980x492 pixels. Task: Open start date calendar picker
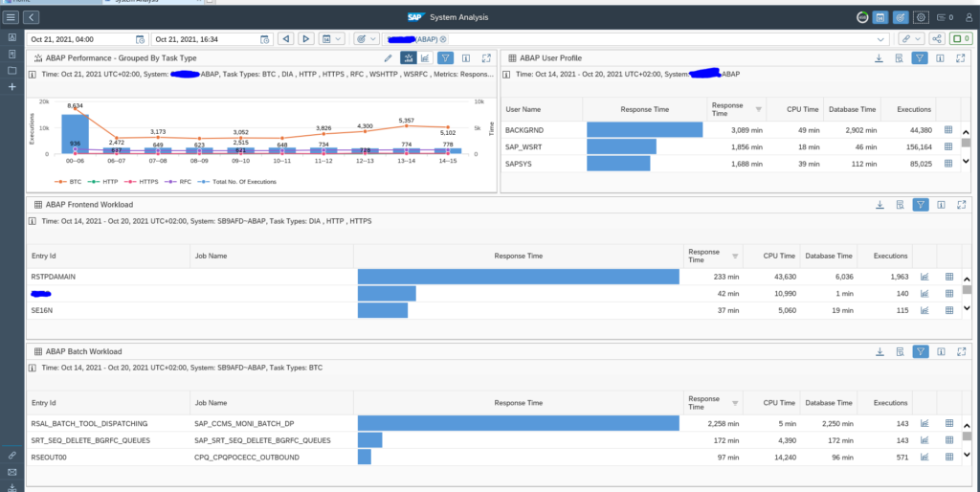coord(140,38)
